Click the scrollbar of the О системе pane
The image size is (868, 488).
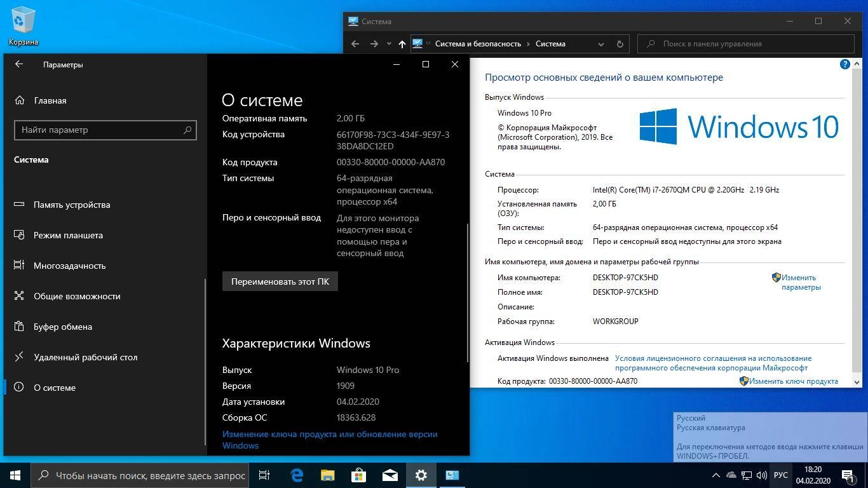point(468,292)
